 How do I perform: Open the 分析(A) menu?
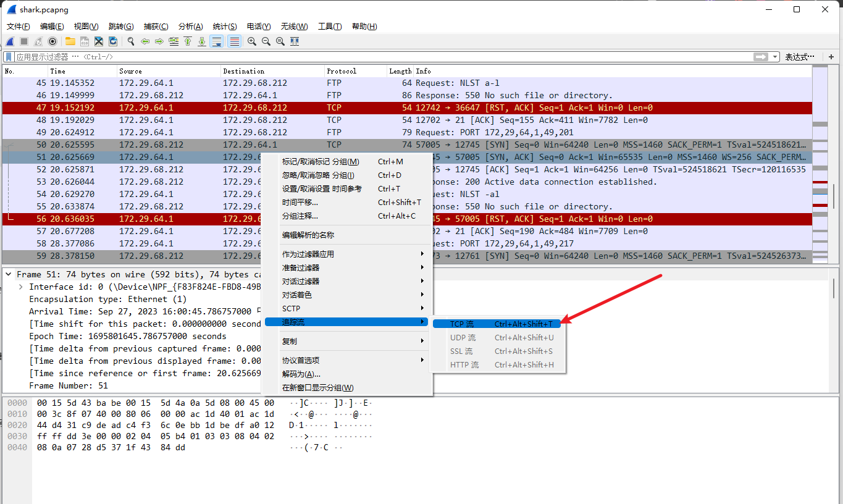(x=190, y=27)
